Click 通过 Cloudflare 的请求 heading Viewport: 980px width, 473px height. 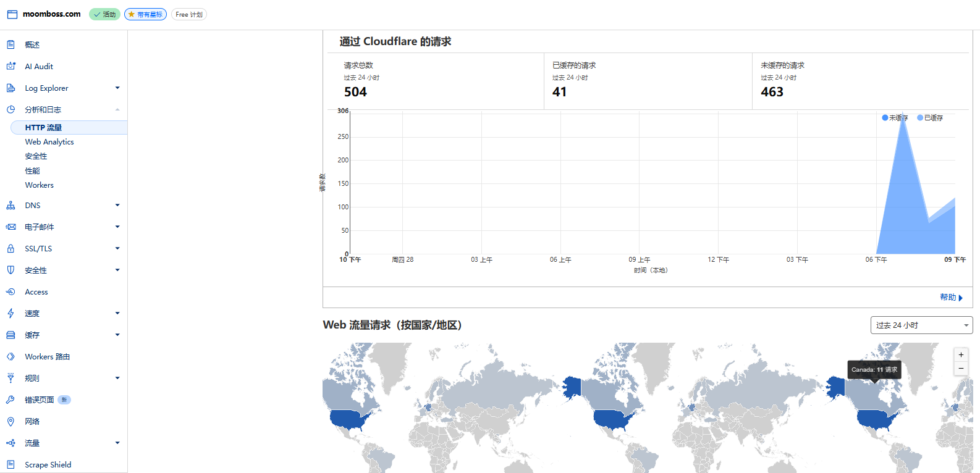395,41
